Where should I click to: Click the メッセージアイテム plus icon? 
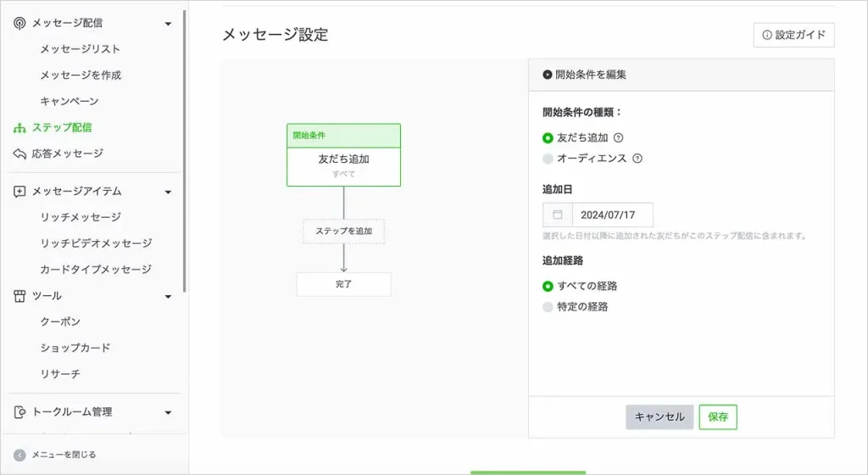19,192
